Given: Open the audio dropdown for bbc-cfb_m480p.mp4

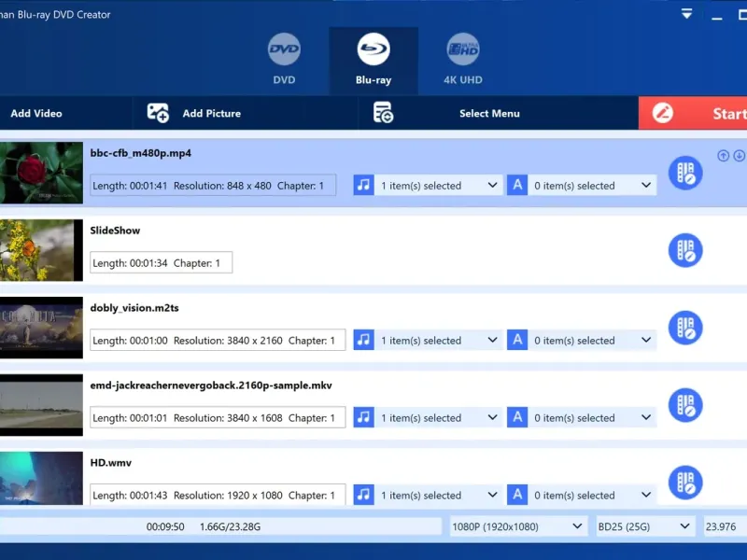Looking at the screenshot, I should coord(439,185).
